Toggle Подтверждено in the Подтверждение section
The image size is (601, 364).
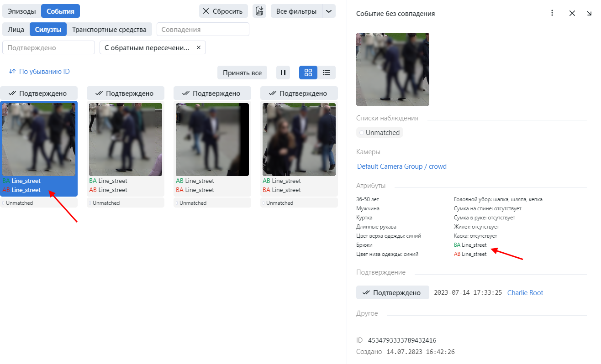coord(392,292)
